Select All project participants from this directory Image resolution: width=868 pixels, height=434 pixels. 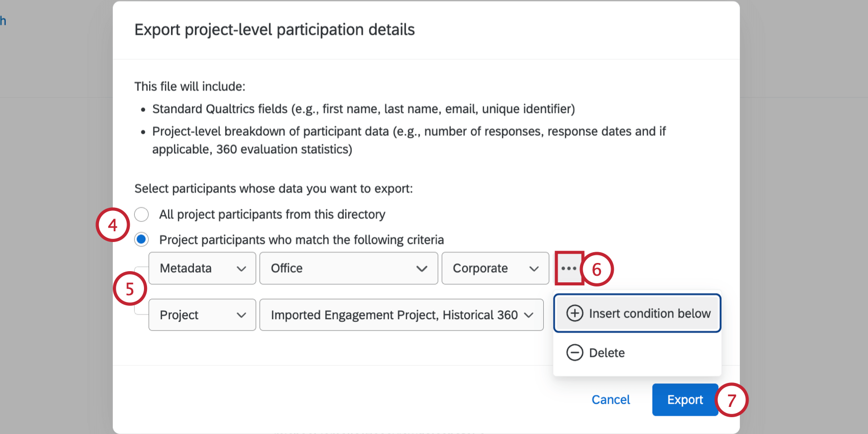click(x=141, y=214)
